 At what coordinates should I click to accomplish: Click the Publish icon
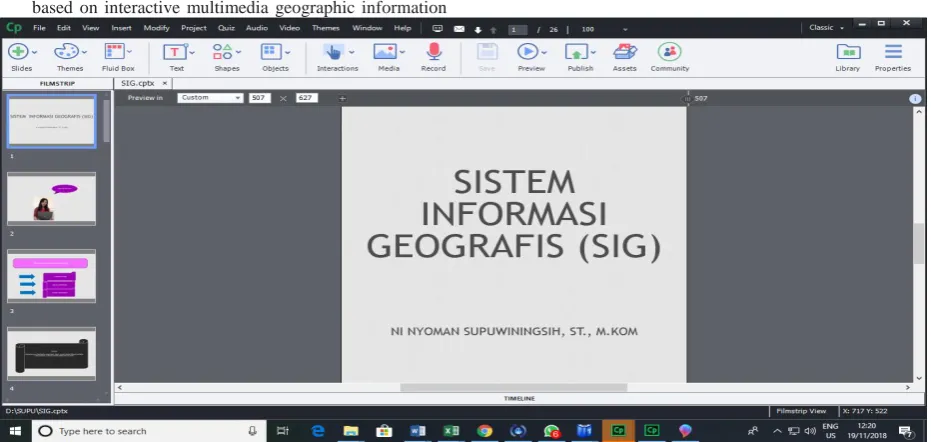[x=576, y=52]
